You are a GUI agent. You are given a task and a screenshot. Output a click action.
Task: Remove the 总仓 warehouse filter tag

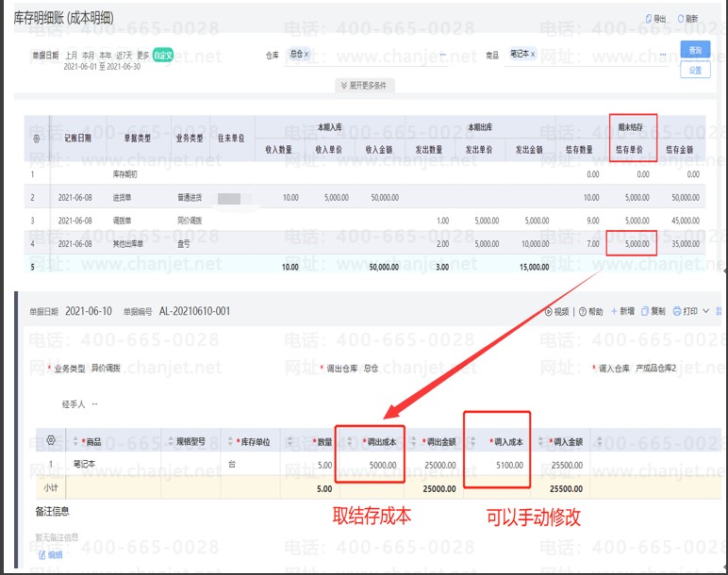tap(306, 55)
